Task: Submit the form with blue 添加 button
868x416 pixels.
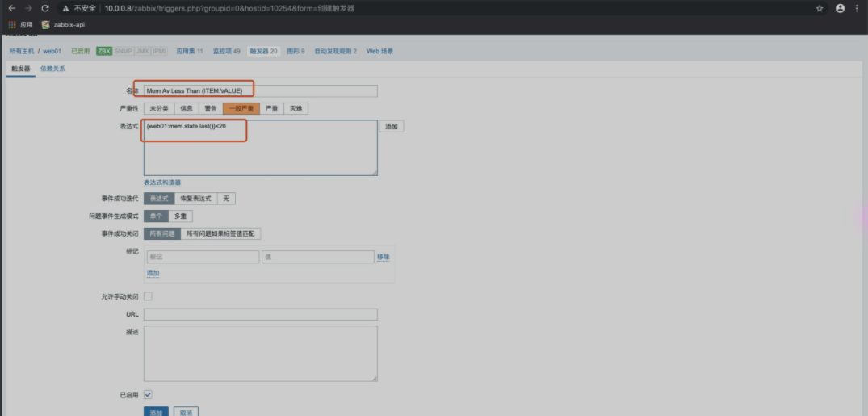Action: tap(156, 412)
